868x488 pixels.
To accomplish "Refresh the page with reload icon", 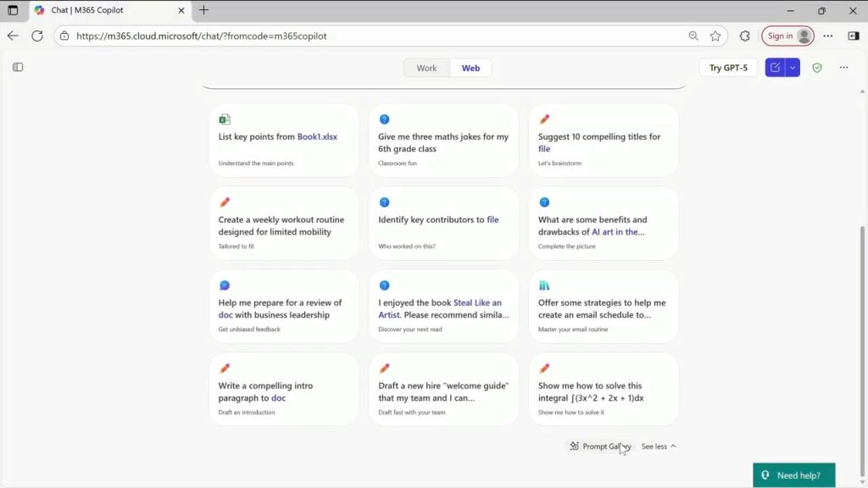I will tap(37, 36).
